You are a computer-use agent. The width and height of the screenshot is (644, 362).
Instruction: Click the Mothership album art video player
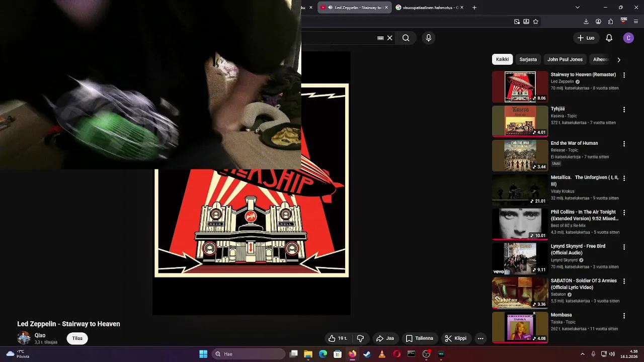pyautogui.click(x=252, y=184)
